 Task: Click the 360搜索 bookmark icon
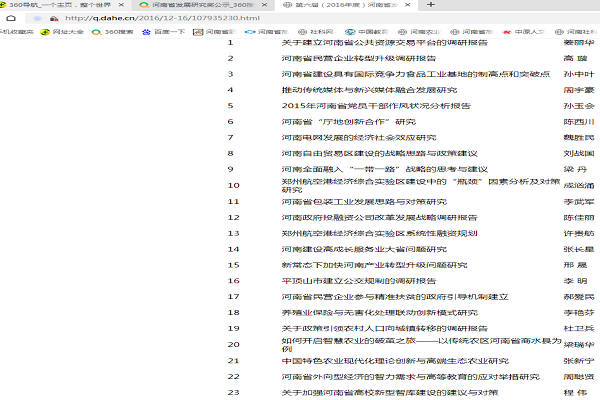(x=98, y=32)
